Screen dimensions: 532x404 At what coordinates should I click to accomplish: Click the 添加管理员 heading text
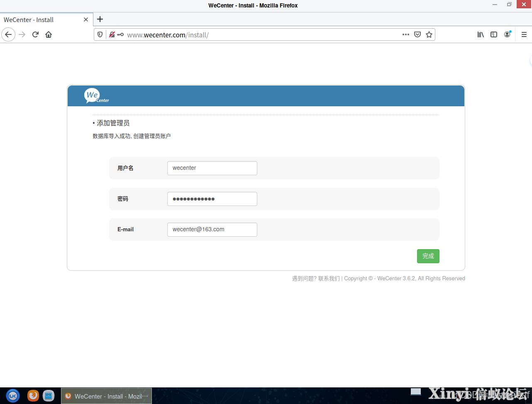pos(113,123)
